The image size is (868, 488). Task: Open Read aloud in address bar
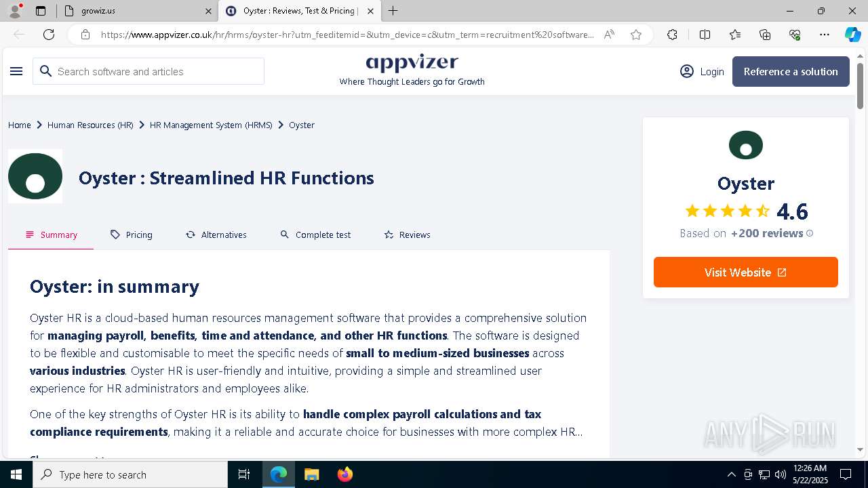(609, 35)
